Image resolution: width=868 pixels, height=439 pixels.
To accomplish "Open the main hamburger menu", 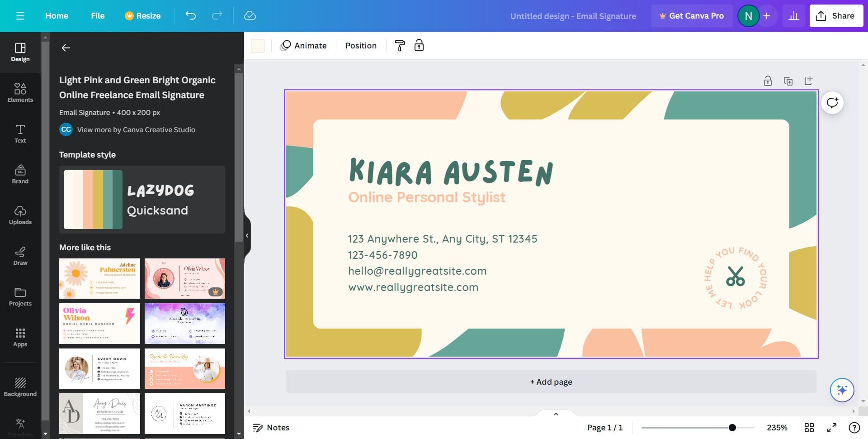I will [20, 16].
